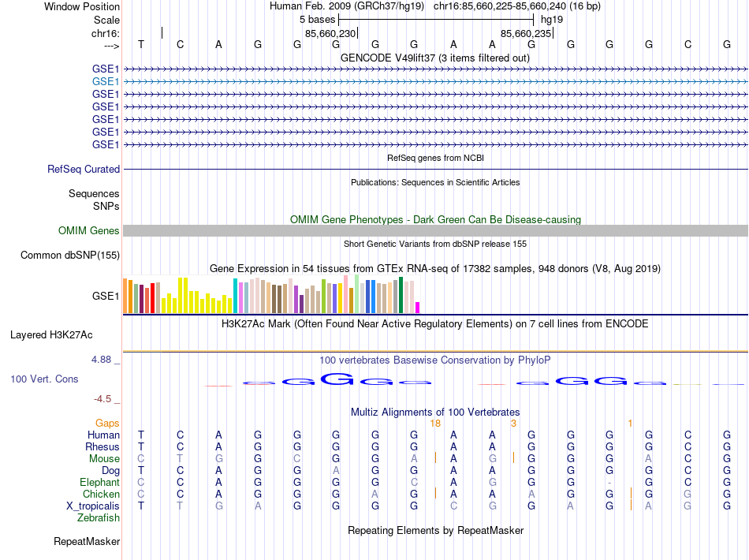749x560 pixels.
Task: Open the Common dbSNP(155) track label
Action: [70, 255]
